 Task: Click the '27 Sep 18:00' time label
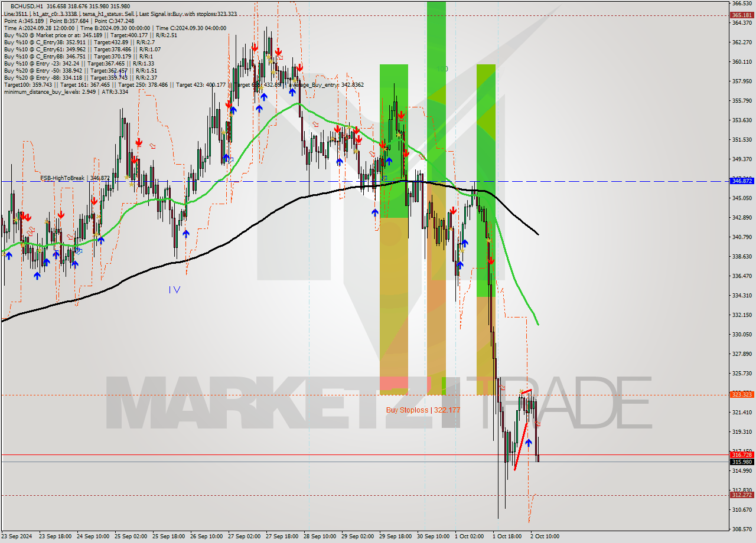[282, 537]
